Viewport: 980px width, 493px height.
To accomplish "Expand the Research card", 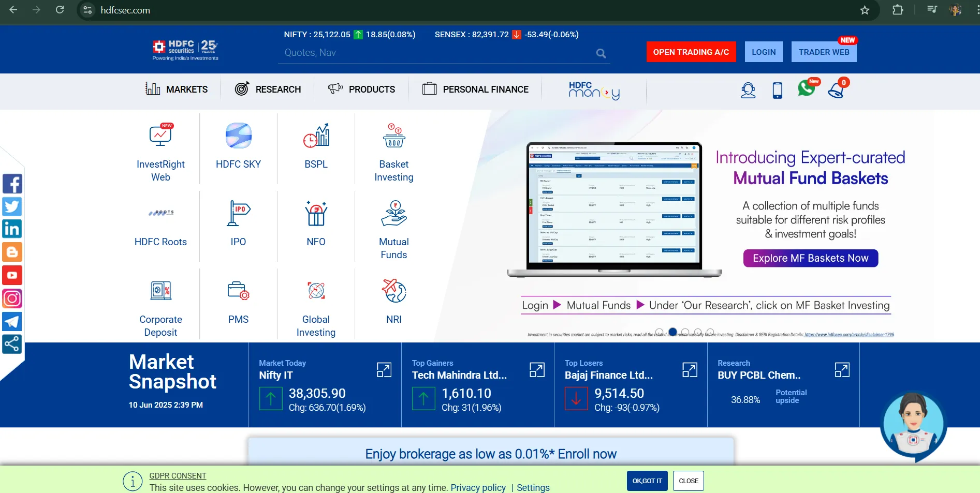I will (842, 370).
